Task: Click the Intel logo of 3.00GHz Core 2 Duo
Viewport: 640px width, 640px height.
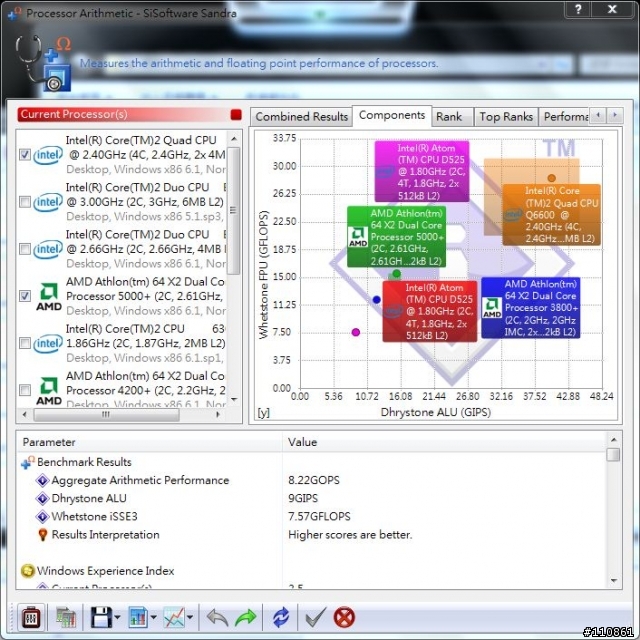Action: click(x=48, y=202)
